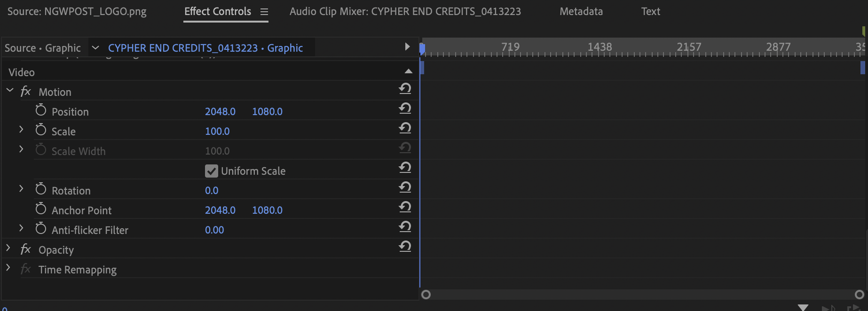Collapse the Video section header

408,70
